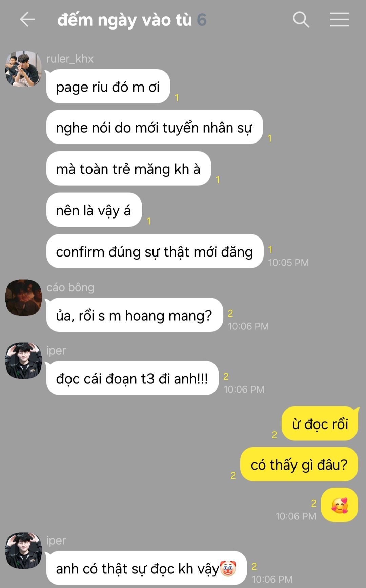Tap the back arrow icon
This screenshot has height=588, width=366.
(x=27, y=19)
